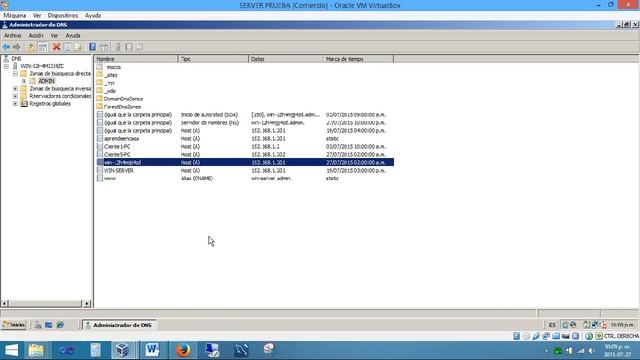Open File Explorer on host taskbar
The height and width of the screenshot is (360, 640).
coord(36,350)
